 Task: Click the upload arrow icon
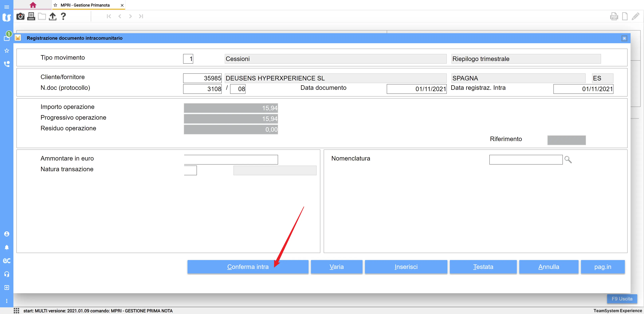point(52,16)
